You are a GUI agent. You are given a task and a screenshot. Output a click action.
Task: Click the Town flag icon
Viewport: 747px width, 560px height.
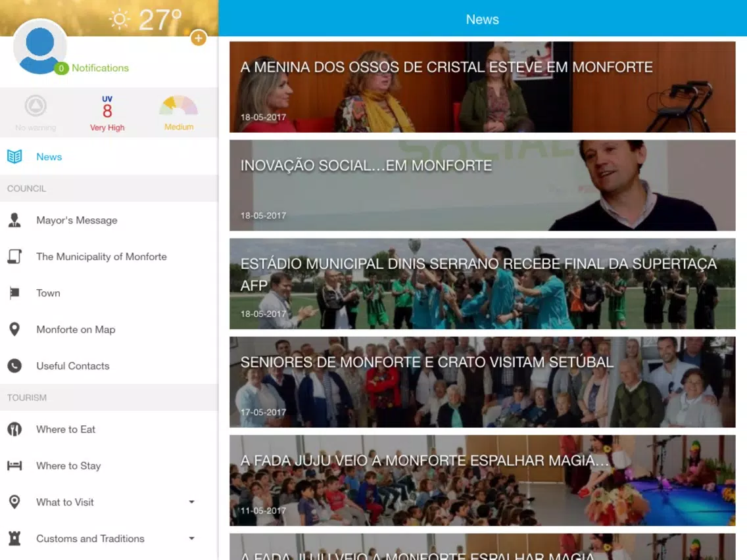pyautogui.click(x=14, y=293)
